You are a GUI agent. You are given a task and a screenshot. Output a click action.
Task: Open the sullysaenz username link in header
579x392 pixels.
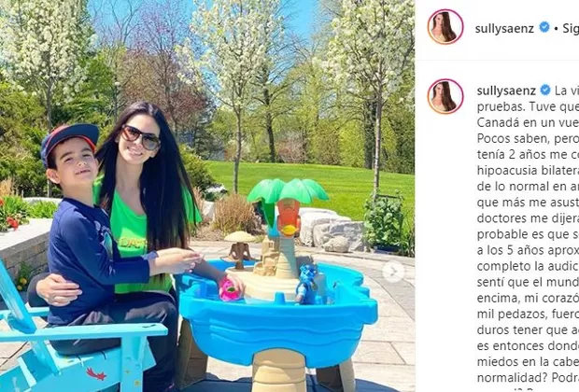tap(504, 28)
